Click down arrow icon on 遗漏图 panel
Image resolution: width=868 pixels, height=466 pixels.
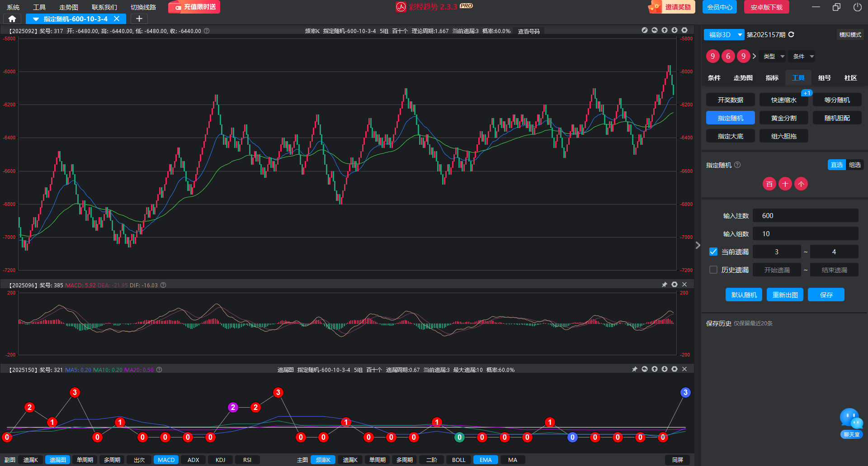pyautogui.click(x=665, y=369)
